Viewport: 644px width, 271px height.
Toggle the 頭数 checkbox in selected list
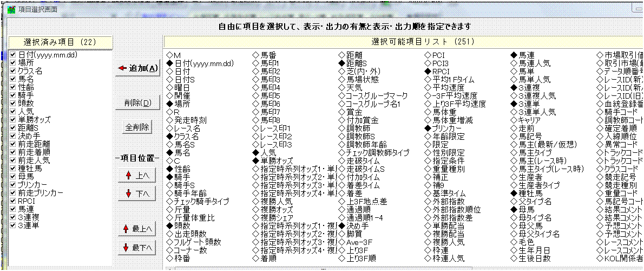coord(12,104)
